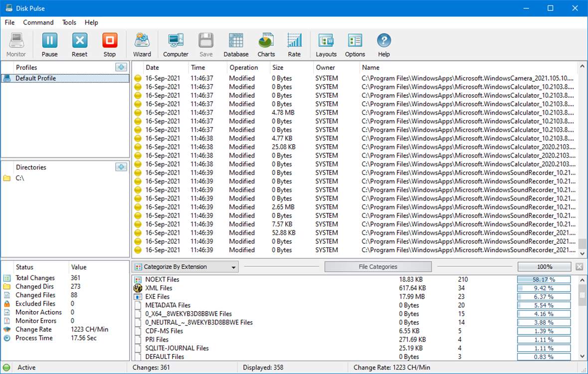588x374 pixels.
Task: Click the Changed Dirs status row
Action: [x=65, y=287]
